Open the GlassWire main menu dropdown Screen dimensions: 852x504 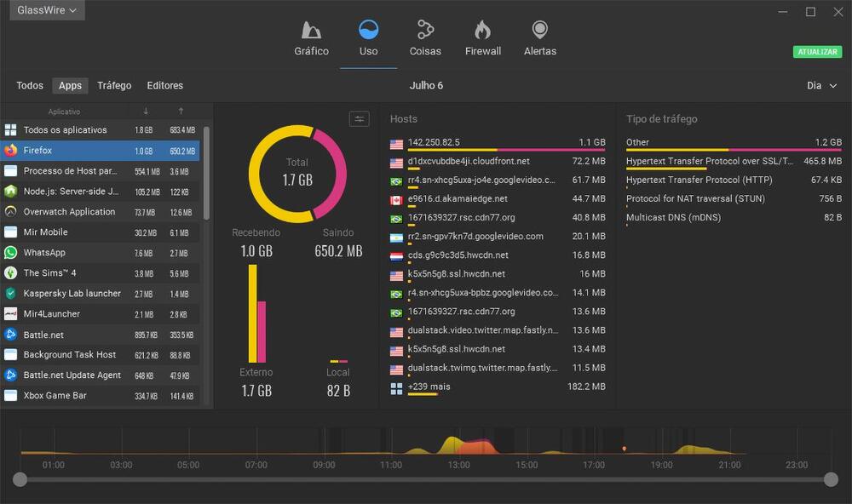[46, 10]
